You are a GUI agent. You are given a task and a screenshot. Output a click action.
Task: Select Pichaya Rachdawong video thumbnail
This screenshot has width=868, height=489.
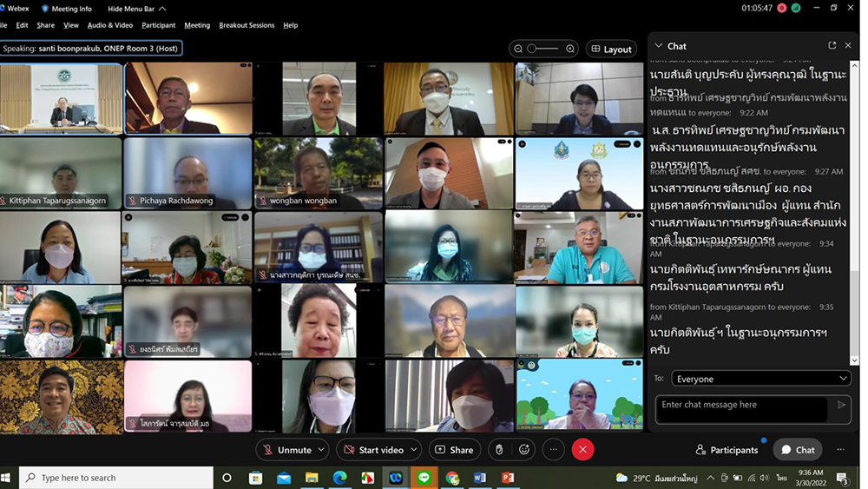point(188,174)
